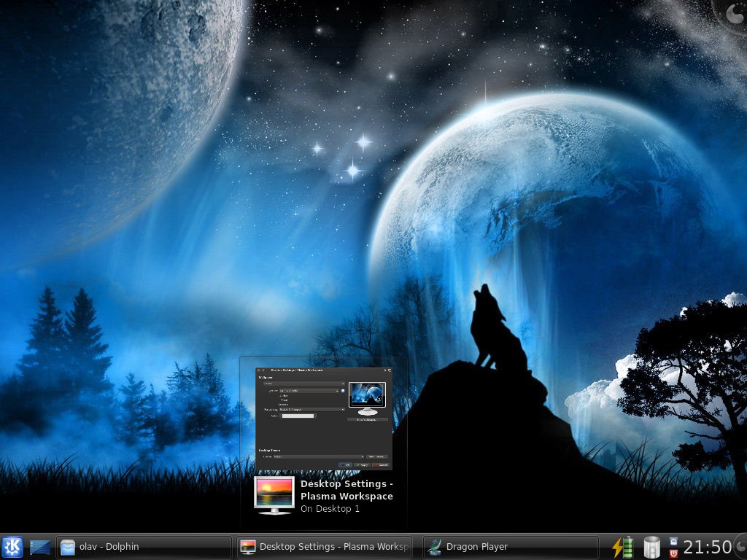The height and width of the screenshot is (560, 747).
Task: Click 'On Desktop 1' tooltip text
Action: point(330,508)
